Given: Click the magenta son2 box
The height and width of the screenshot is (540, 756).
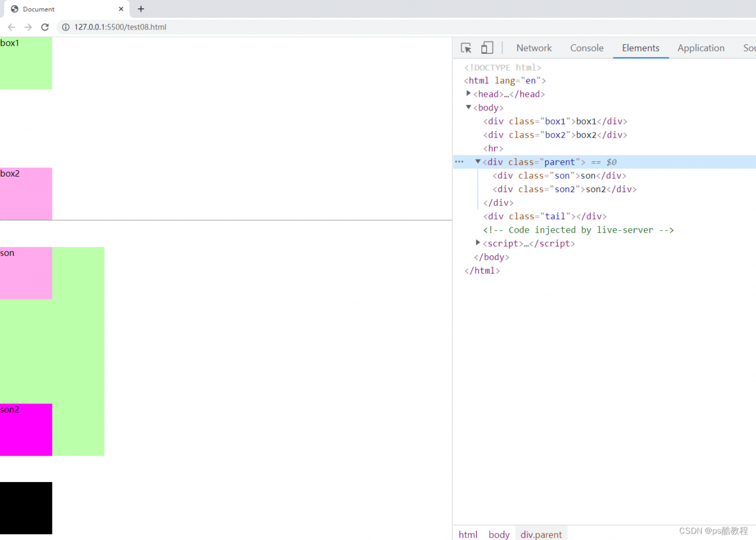Looking at the screenshot, I should tap(26, 430).
